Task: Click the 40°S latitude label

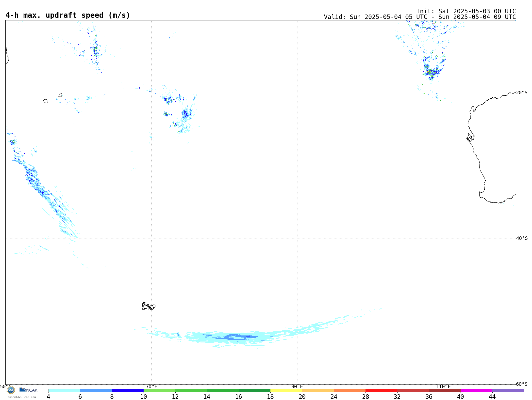Action: [x=522, y=238]
